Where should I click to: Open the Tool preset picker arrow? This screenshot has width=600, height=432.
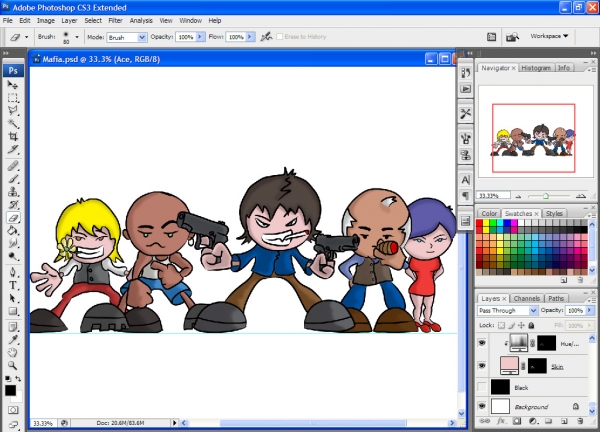26,37
